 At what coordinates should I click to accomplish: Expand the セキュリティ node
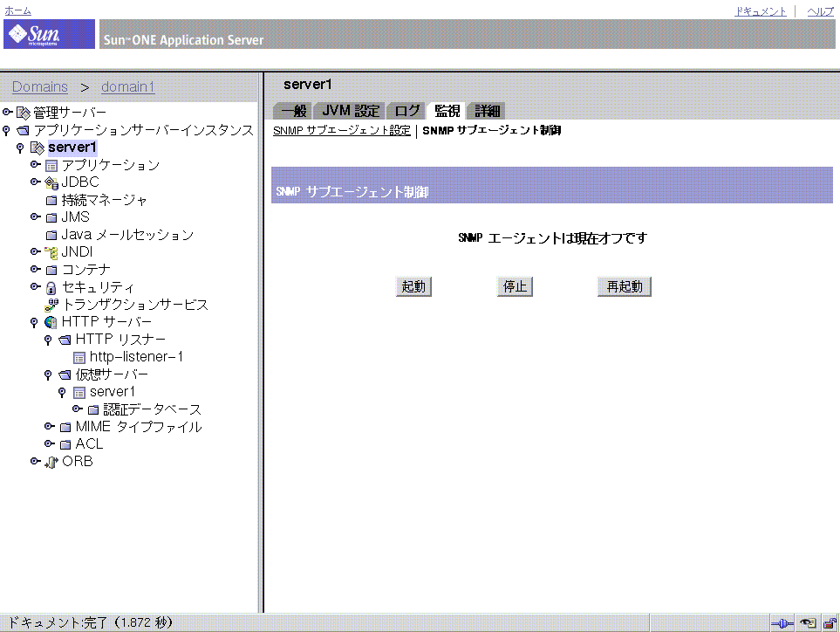36,287
